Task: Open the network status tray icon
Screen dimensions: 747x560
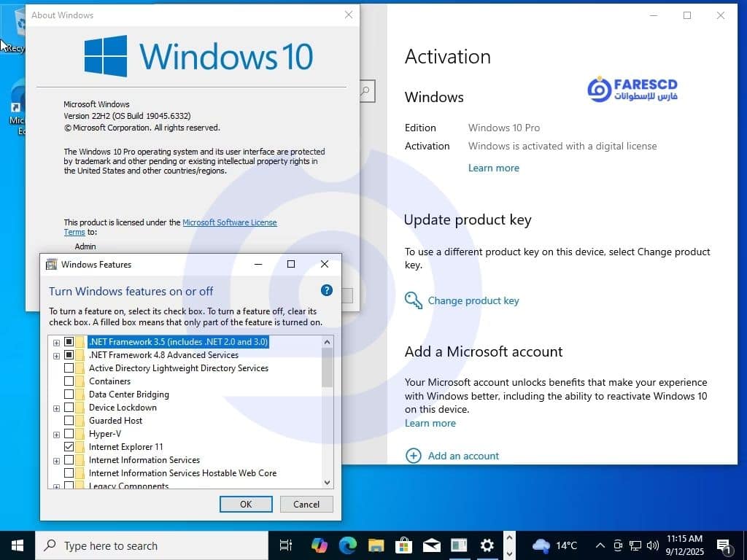Action: coord(635,545)
